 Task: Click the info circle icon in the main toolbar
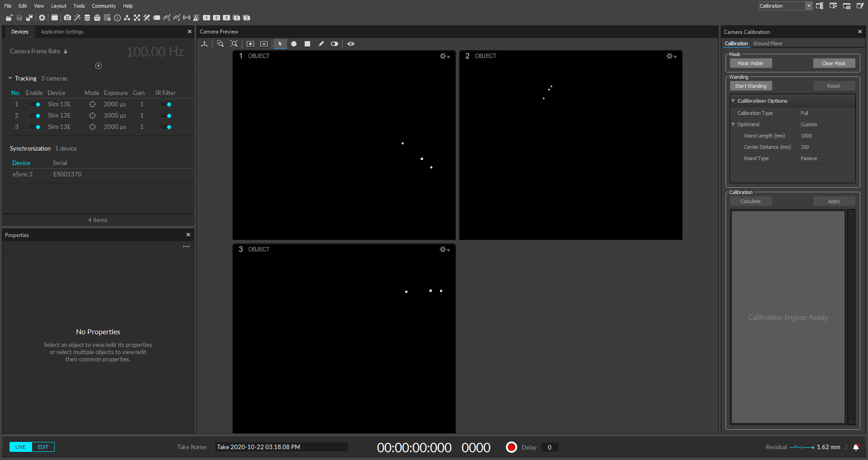(117, 18)
